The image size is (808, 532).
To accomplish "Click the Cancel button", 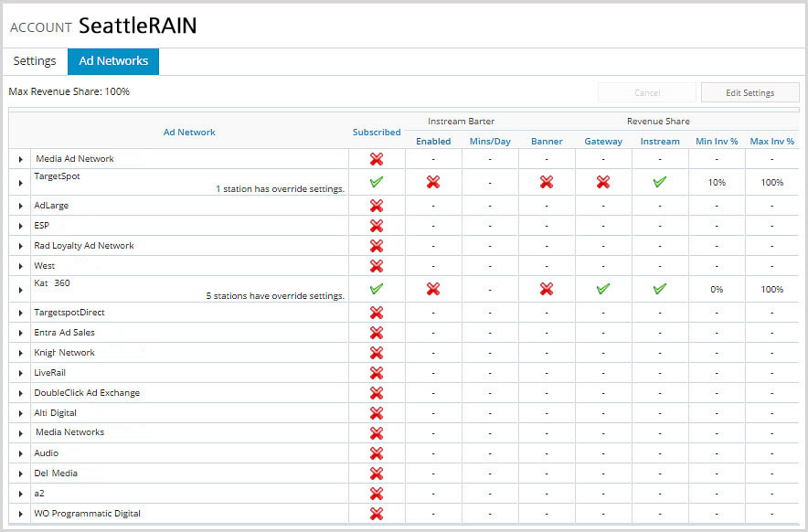I will (x=647, y=92).
